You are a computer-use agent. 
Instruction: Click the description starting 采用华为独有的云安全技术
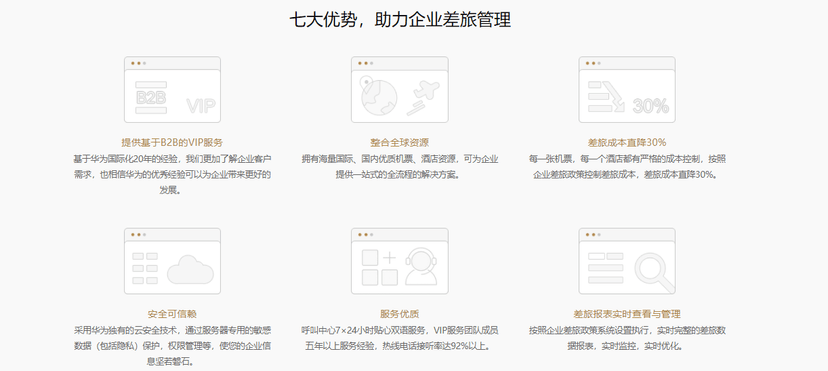click(x=172, y=346)
